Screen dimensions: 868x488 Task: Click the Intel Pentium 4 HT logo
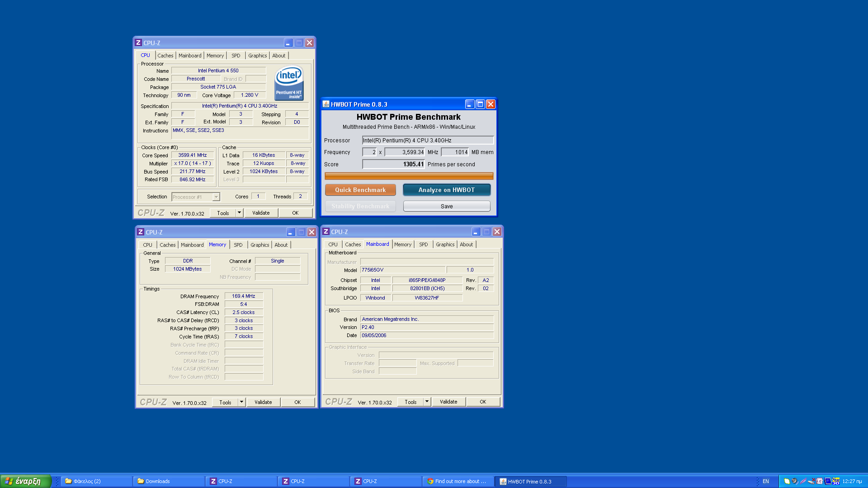[x=289, y=84]
